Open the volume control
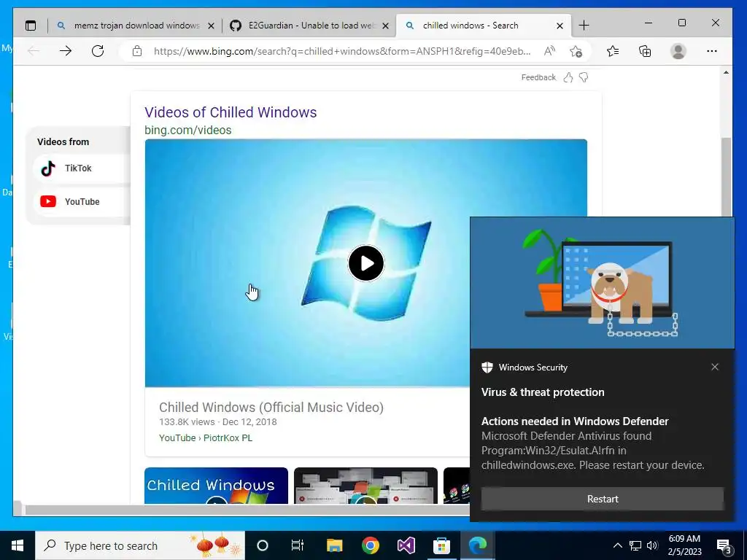 click(x=653, y=545)
